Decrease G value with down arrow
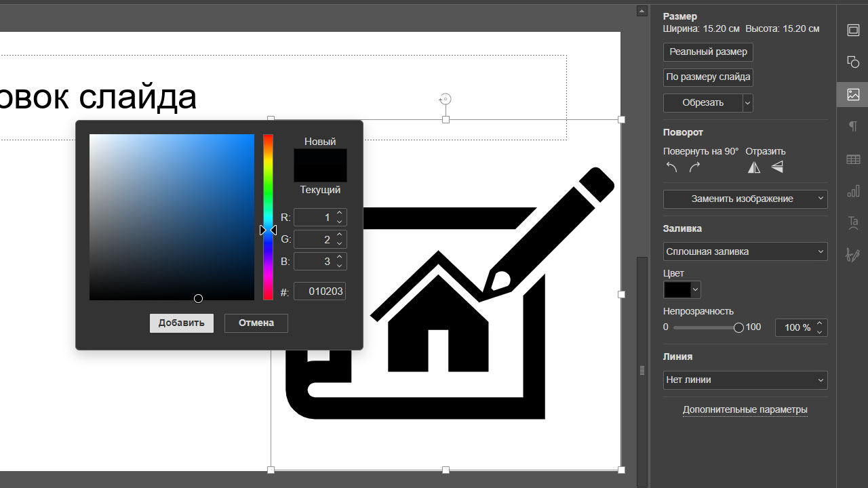 tap(340, 243)
